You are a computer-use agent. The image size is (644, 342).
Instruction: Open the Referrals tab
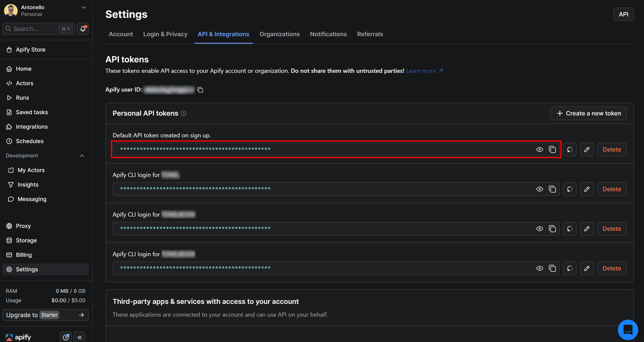pyautogui.click(x=370, y=34)
